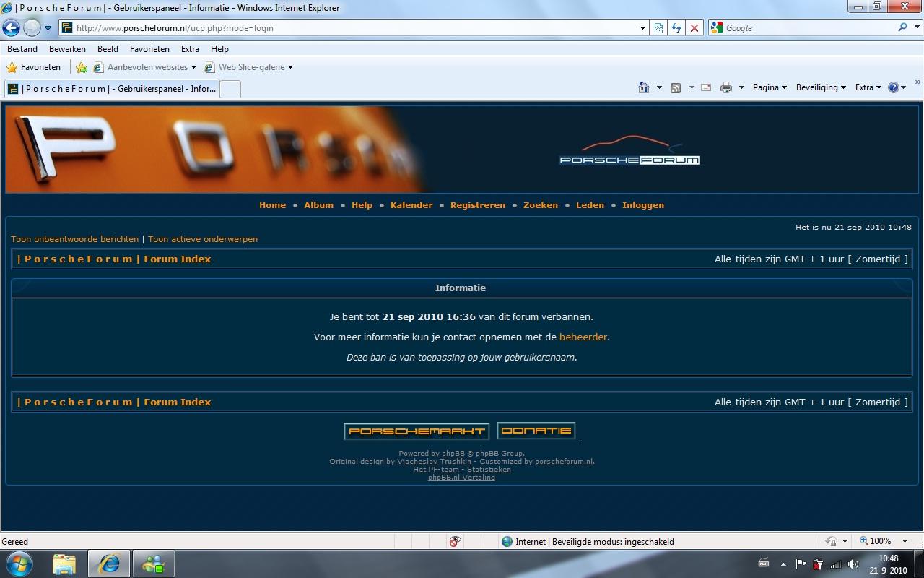Expand the Beveiliging dropdown menu
The height and width of the screenshot is (578, 924).
(821, 87)
